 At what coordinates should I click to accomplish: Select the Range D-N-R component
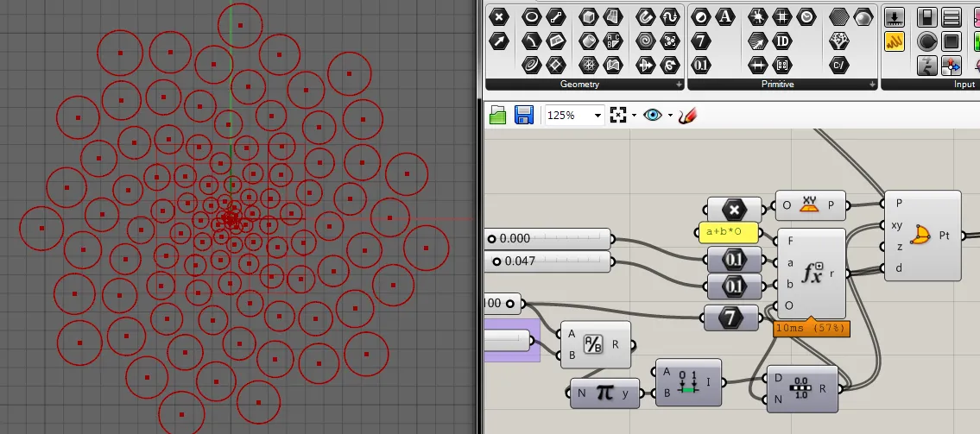tap(802, 388)
